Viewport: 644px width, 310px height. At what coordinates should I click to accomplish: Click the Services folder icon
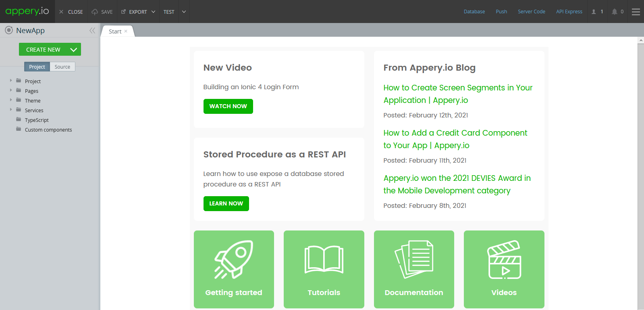(19, 110)
